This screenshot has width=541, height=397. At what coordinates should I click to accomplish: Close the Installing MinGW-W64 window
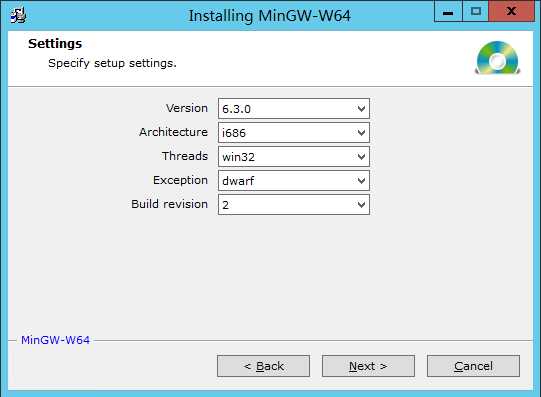coord(511,12)
